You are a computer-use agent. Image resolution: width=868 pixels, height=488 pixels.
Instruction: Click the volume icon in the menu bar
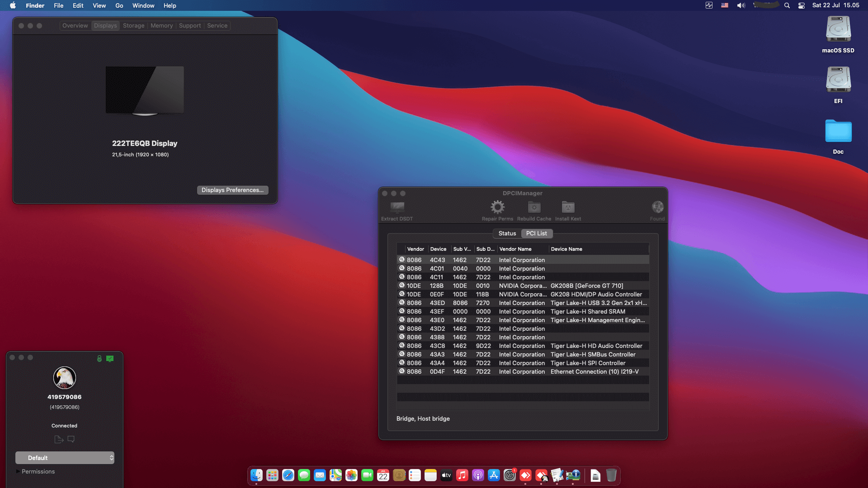click(x=741, y=5)
